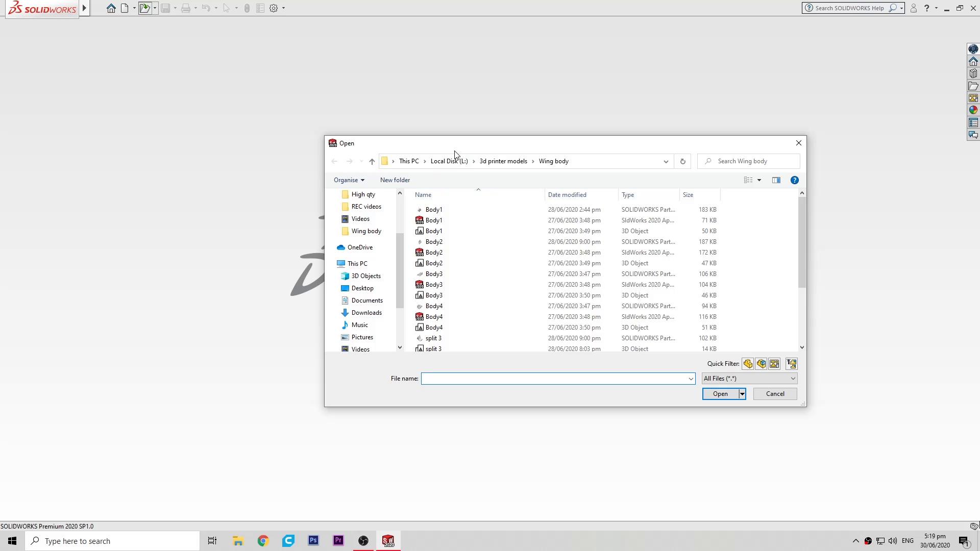The width and height of the screenshot is (980, 551).
Task: Click Local Disk (L:) in breadcrumb path
Action: point(449,161)
